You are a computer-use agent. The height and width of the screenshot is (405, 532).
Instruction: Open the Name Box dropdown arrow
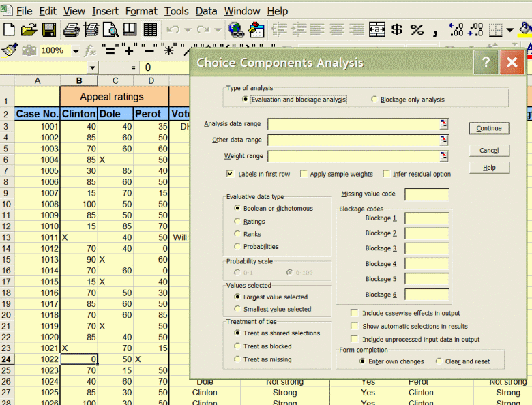click(92, 67)
